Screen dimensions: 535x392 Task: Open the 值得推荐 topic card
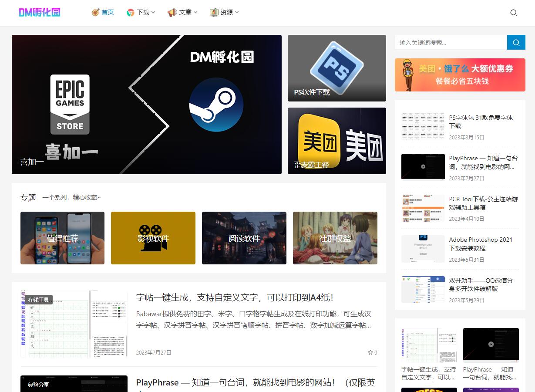coord(62,238)
